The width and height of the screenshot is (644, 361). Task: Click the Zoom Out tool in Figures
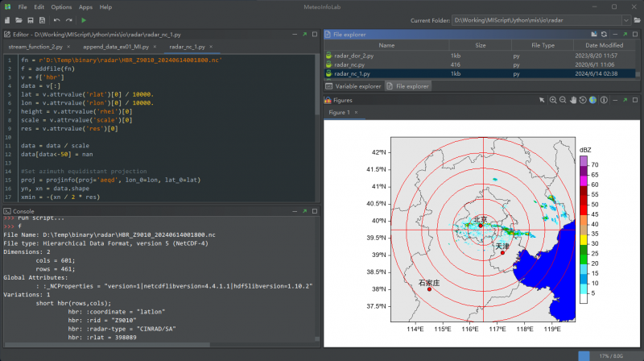(563, 100)
